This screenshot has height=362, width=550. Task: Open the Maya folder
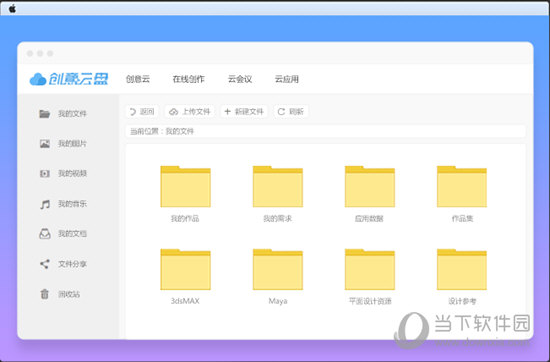point(278,269)
